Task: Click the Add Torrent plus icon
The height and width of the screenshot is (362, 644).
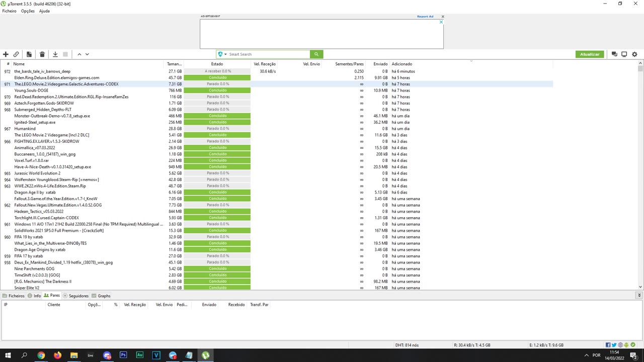Action: point(6,54)
